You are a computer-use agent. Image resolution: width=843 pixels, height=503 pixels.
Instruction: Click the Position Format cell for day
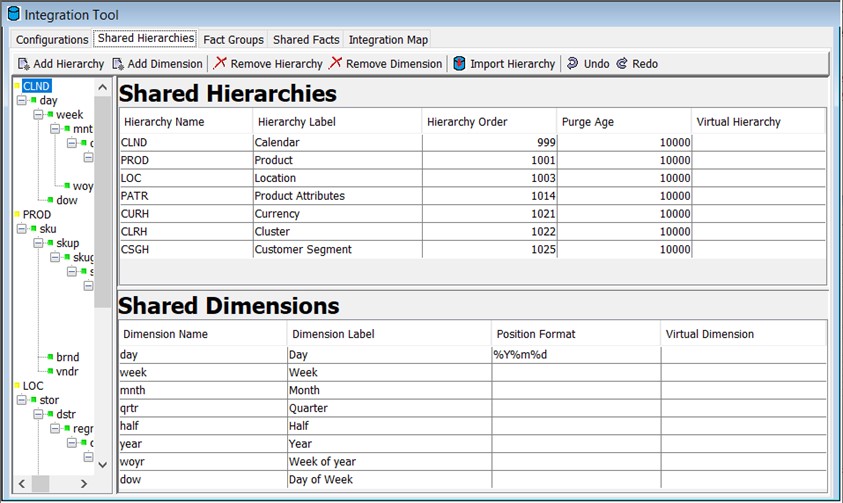pyautogui.click(x=576, y=355)
